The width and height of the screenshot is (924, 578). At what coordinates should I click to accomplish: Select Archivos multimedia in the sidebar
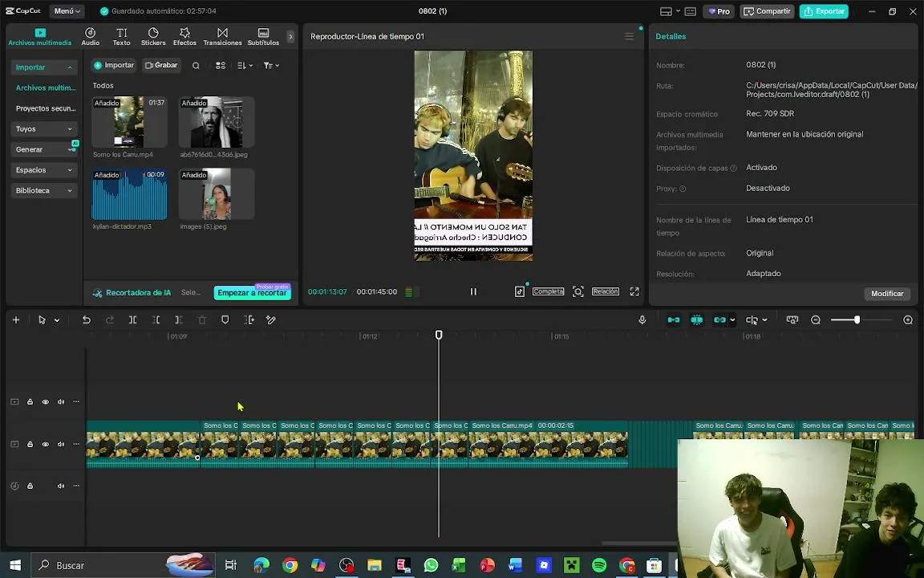(46, 88)
